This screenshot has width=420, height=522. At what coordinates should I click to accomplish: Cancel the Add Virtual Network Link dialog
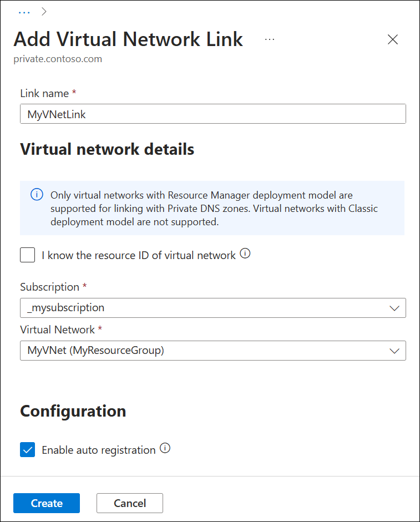pyautogui.click(x=129, y=503)
